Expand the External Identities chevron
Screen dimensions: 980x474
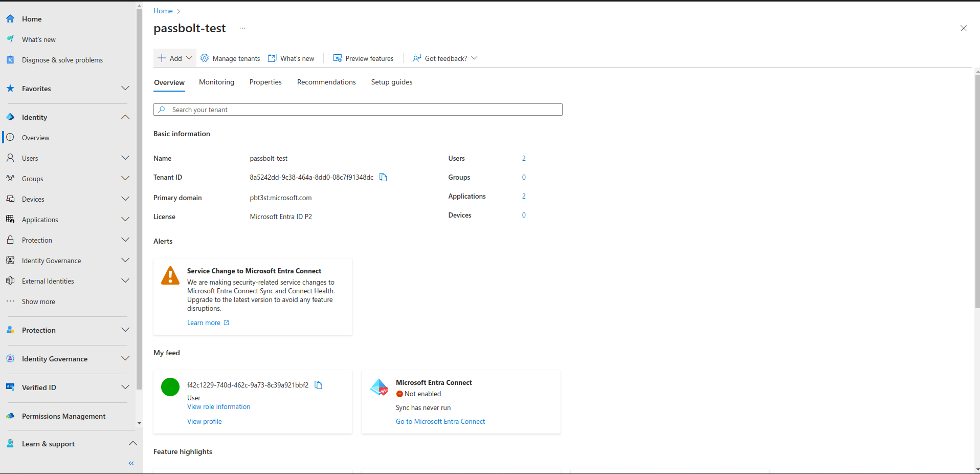125,281
